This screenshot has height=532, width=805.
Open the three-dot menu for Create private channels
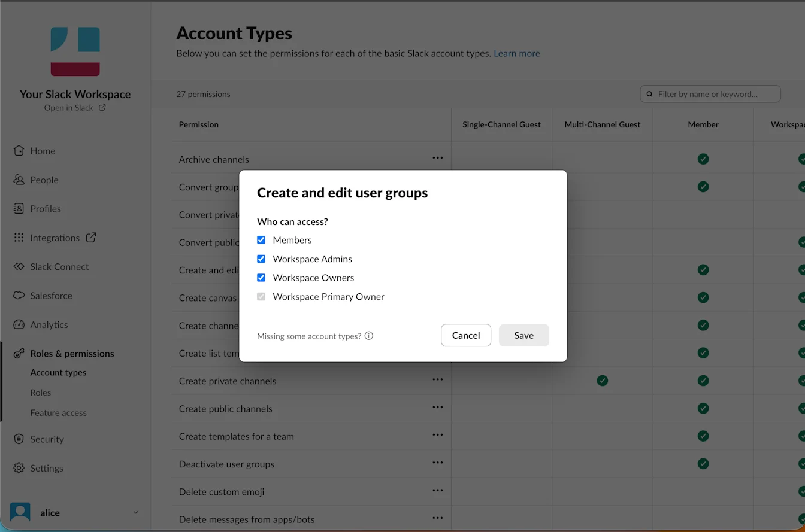[438, 379]
